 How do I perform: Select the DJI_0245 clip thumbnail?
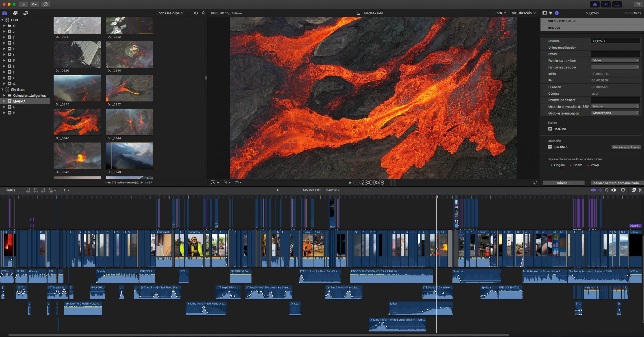pyautogui.click(x=77, y=156)
